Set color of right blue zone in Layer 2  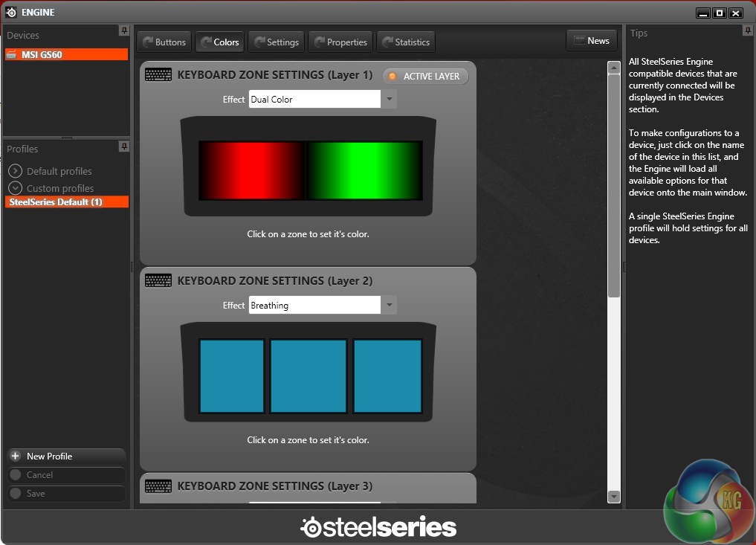(x=387, y=376)
